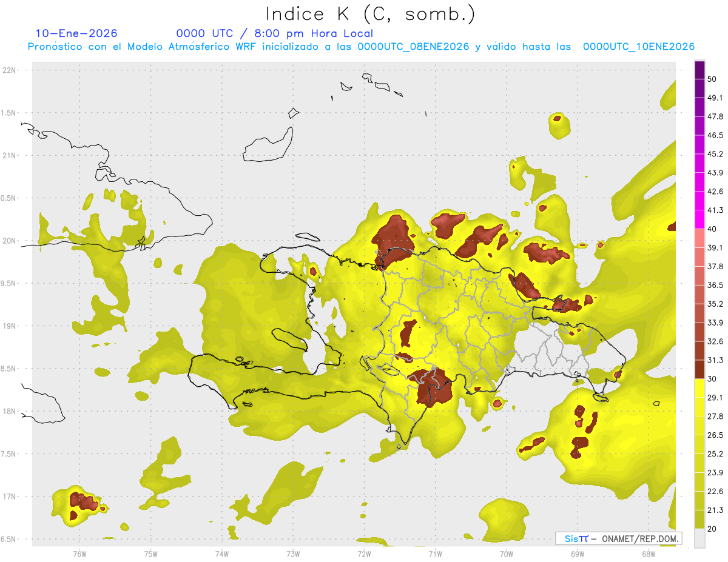728x562 pixels.
Task: Click the '32.6' colorbar value label
Action: [x=715, y=342]
